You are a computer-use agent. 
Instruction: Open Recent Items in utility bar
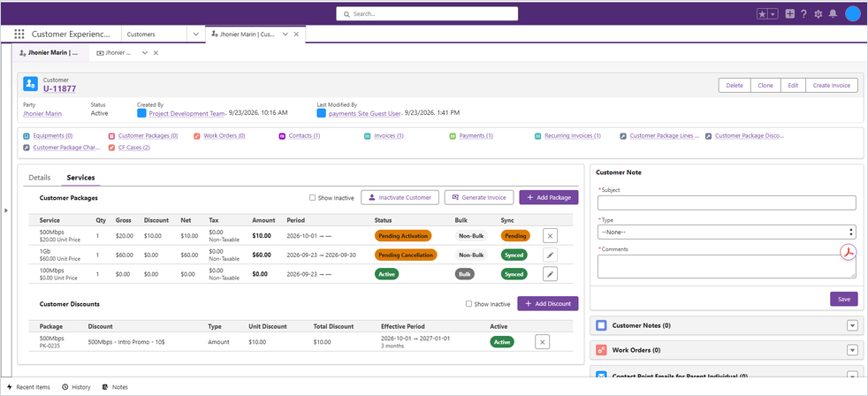[27, 387]
